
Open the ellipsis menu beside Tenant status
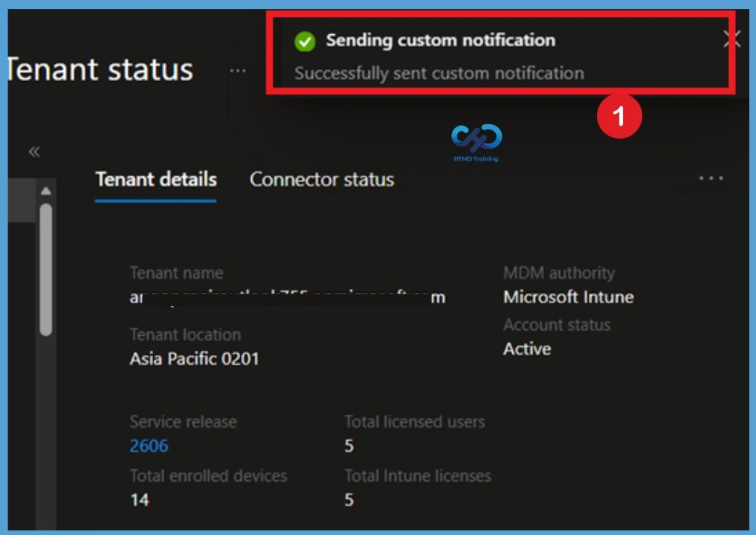[238, 71]
